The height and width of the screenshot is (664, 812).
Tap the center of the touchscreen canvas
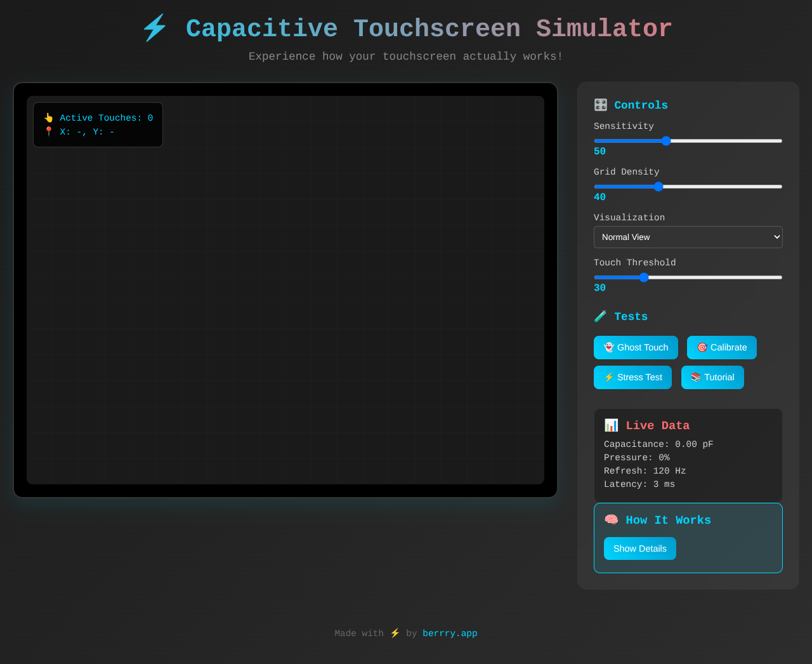tap(285, 289)
